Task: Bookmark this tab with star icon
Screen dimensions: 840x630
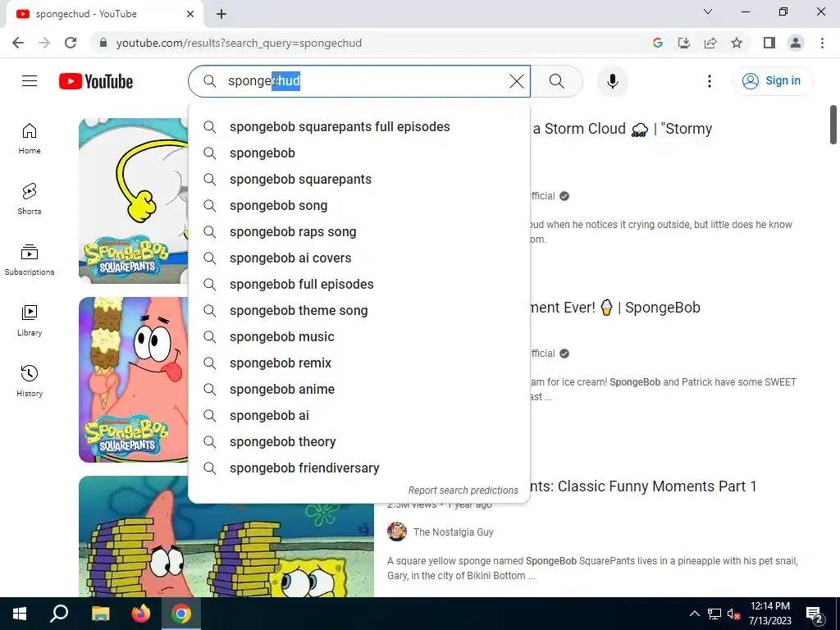Action: click(x=737, y=43)
